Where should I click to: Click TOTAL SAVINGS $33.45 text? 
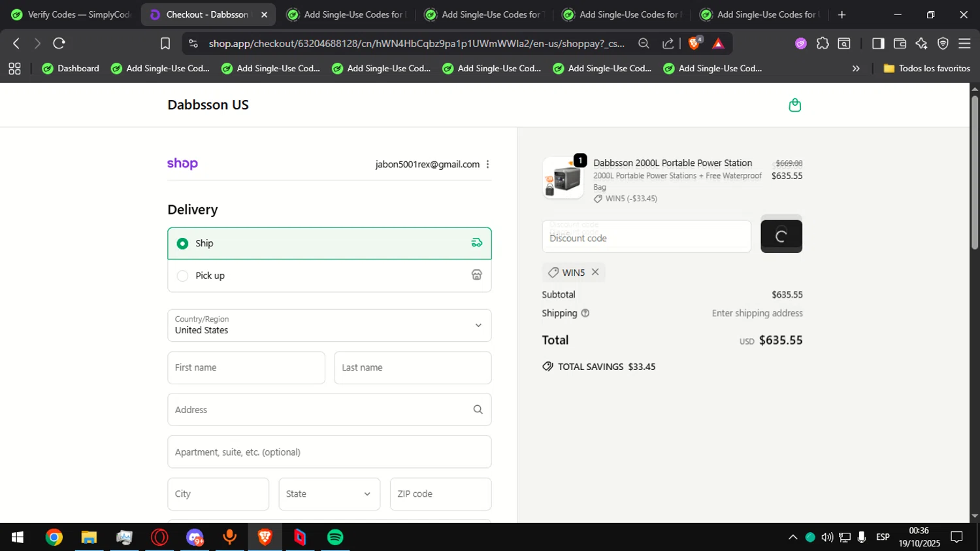pos(607,367)
